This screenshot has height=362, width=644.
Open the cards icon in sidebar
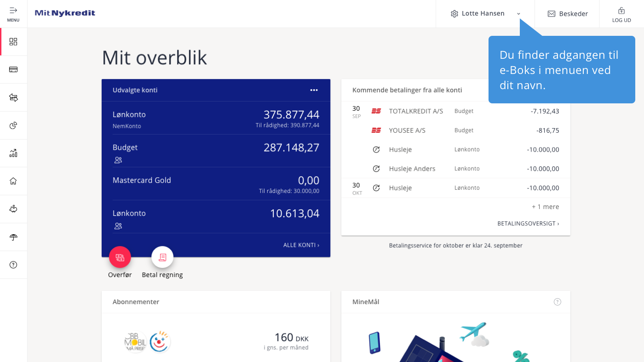point(13,69)
